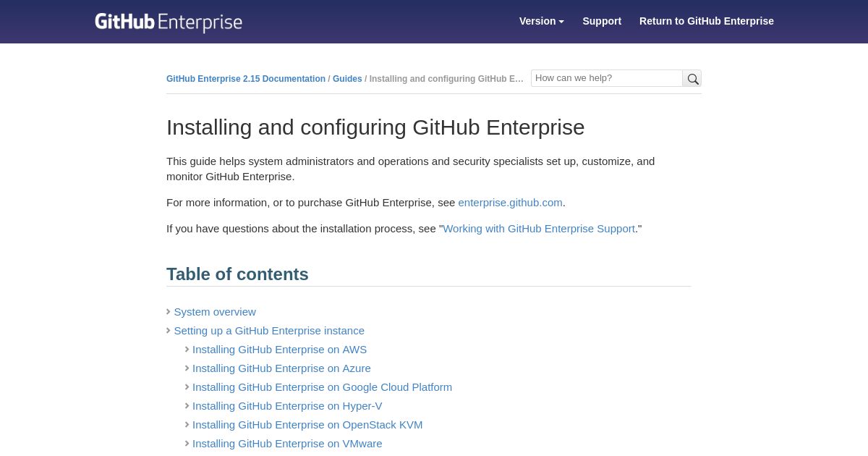Click the chevron beside the Azure entry
Viewport: 868px width, 456px height.
[187, 368]
